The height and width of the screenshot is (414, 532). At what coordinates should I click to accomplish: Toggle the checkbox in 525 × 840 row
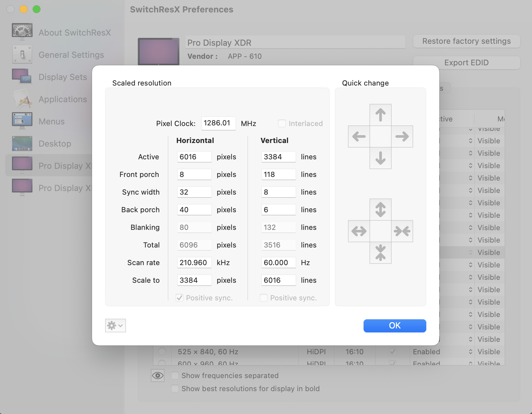tap(393, 352)
